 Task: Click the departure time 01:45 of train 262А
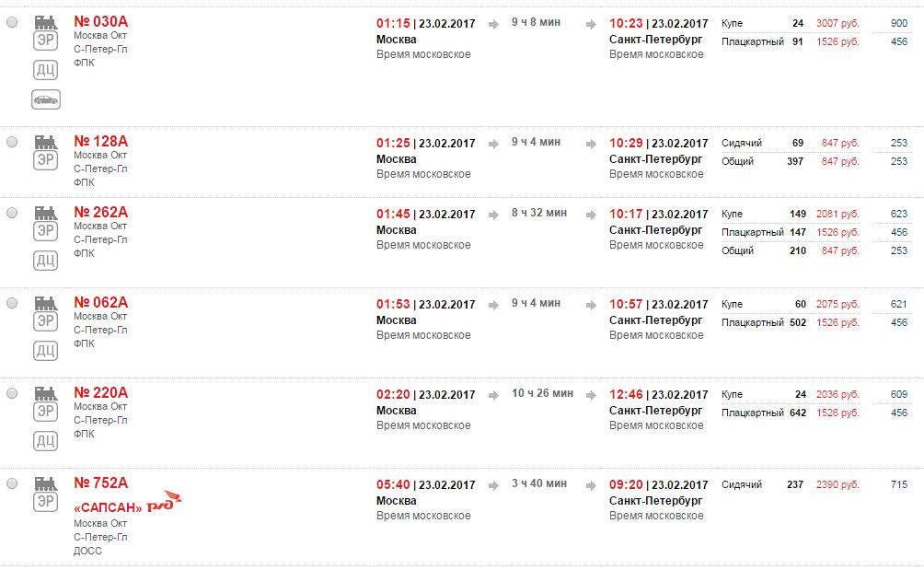point(393,214)
